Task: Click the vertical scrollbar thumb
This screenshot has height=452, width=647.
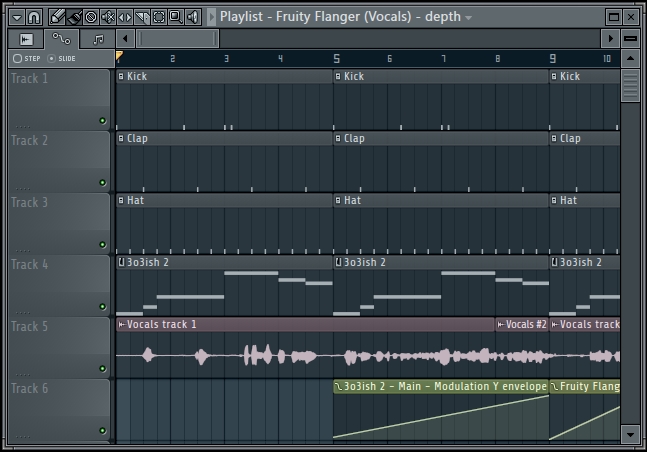Action: click(x=630, y=85)
